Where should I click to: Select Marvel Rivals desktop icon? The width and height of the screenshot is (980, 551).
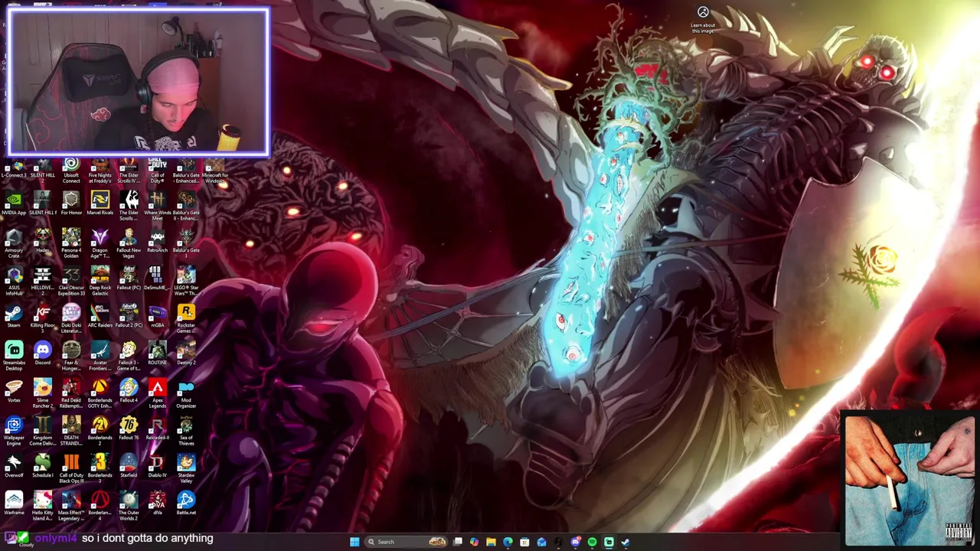pyautogui.click(x=100, y=204)
